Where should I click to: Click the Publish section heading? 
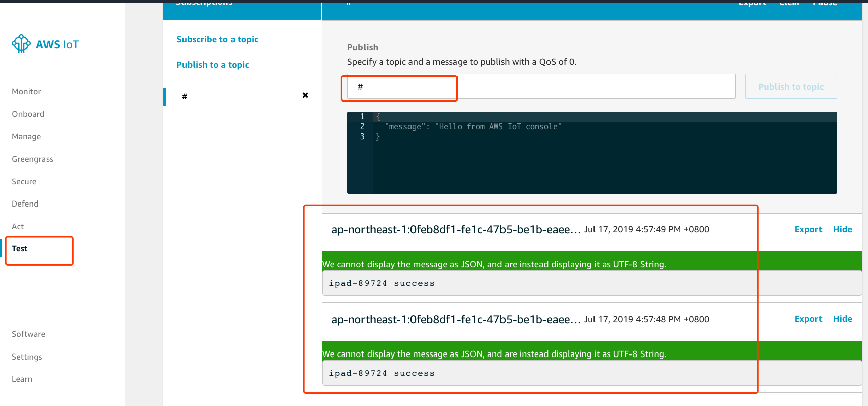(x=362, y=47)
